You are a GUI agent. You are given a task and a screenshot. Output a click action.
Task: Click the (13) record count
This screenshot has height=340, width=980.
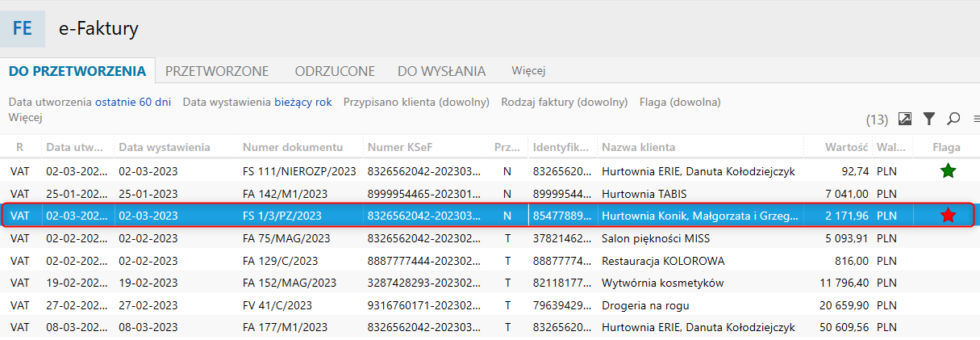click(877, 120)
